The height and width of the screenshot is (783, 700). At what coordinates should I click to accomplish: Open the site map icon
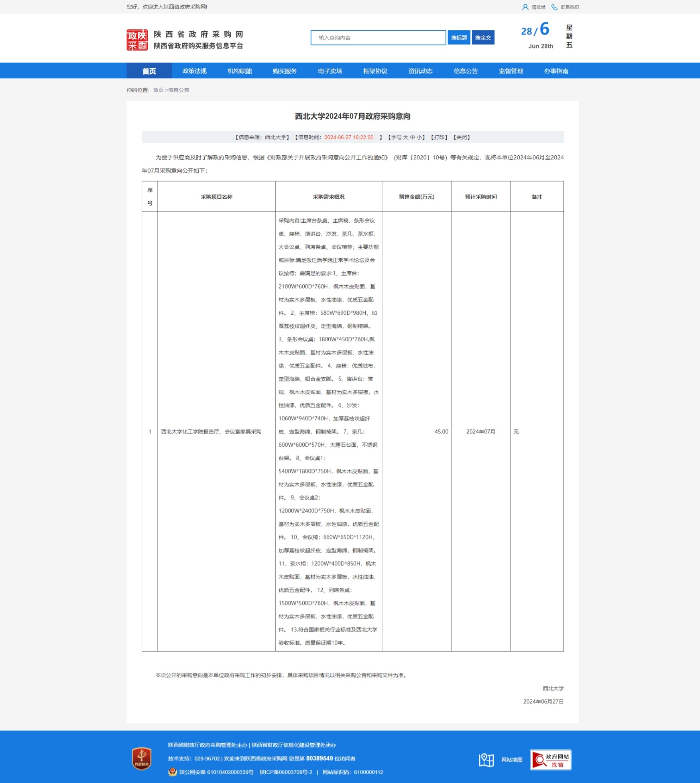486,760
